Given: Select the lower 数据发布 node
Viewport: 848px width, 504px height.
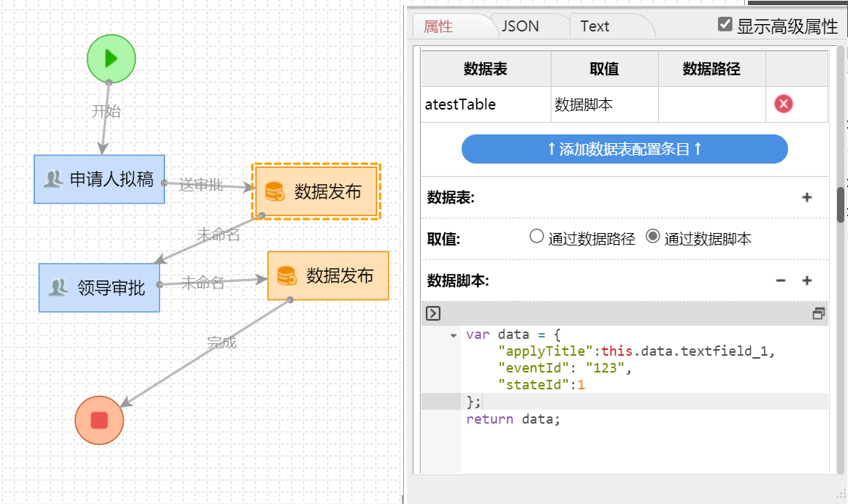Looking at the screenshot, I should 328,275.
